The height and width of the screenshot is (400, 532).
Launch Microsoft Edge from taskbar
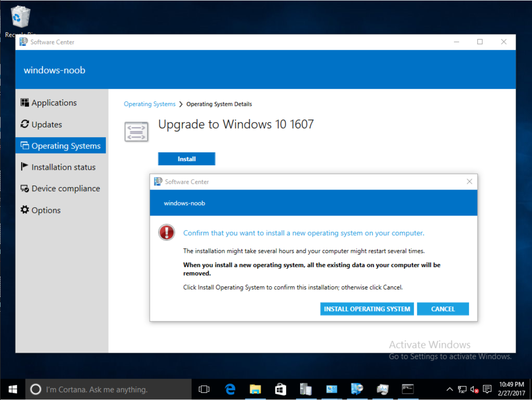coord(230,389)
